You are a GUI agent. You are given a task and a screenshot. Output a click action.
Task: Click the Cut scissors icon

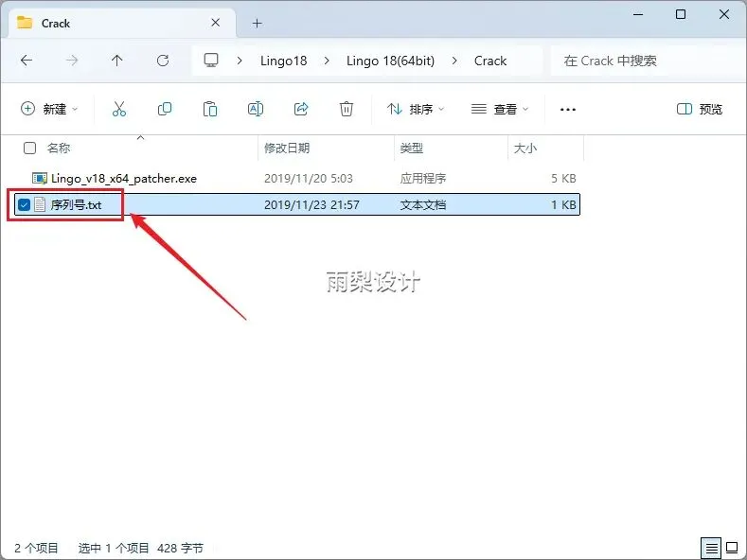119,109
